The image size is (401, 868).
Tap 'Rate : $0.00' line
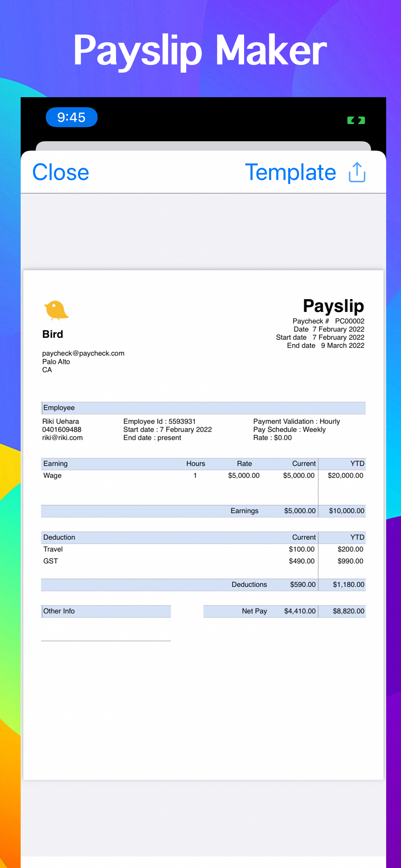(x=272, y=437)
